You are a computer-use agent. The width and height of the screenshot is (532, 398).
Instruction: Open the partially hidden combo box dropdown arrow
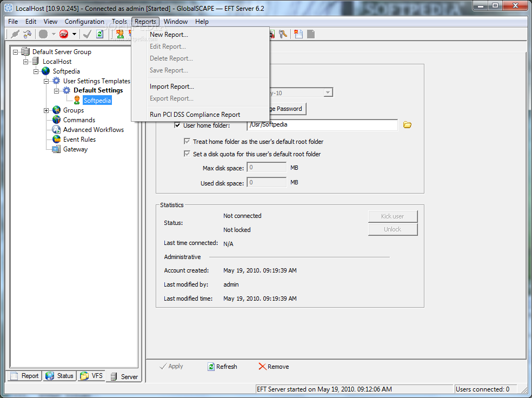coord(328,92)
